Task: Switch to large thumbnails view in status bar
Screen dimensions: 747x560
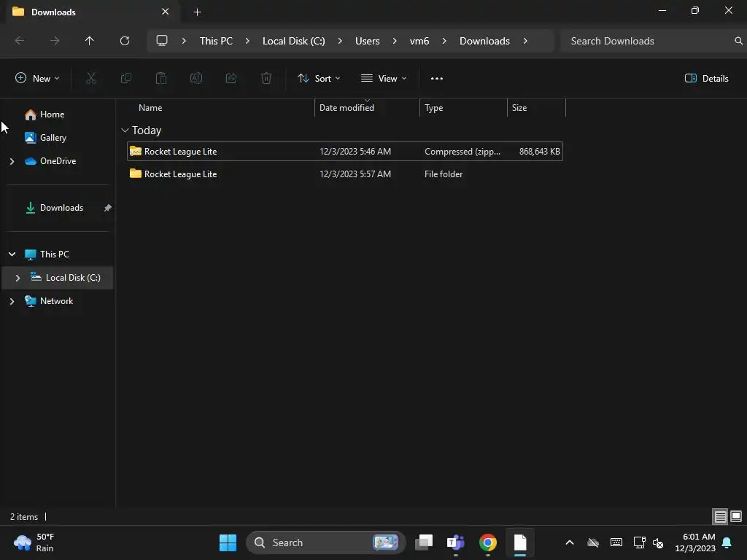Action: pos(736,516)
